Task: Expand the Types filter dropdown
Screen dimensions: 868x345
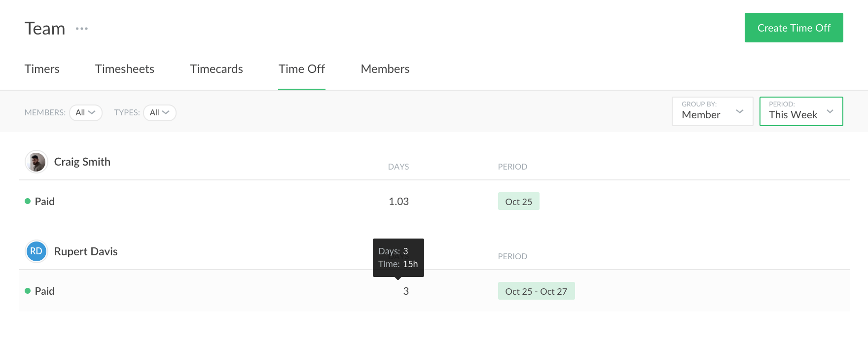Action: tap(159, 113)
